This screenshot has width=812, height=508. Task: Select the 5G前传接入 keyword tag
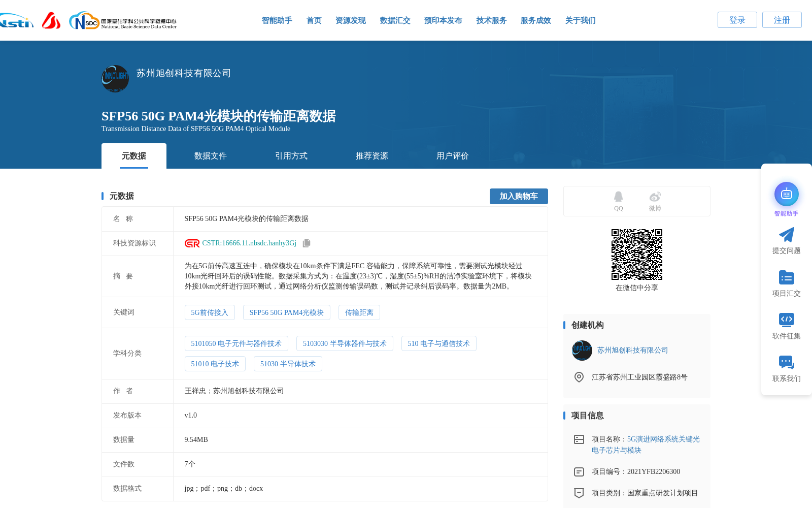pos(210,312)
